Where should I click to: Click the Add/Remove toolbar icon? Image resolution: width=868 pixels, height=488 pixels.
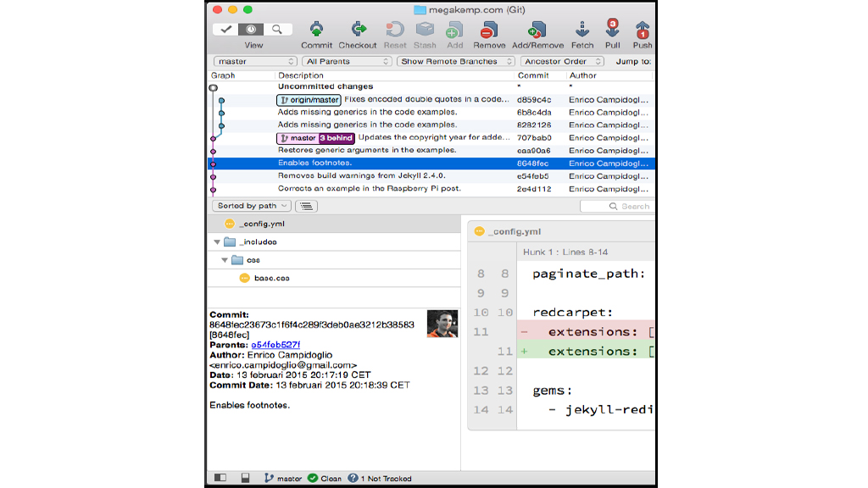[537, 30]
